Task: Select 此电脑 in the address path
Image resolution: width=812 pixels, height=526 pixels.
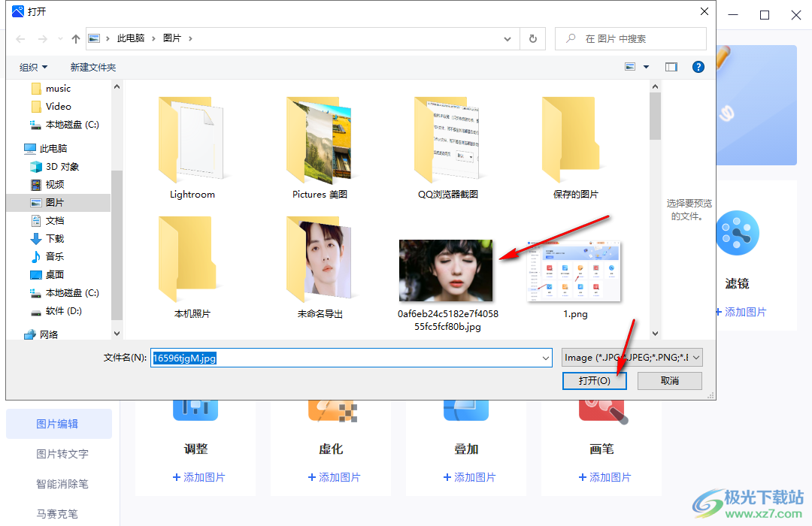Action: (131, 38)
